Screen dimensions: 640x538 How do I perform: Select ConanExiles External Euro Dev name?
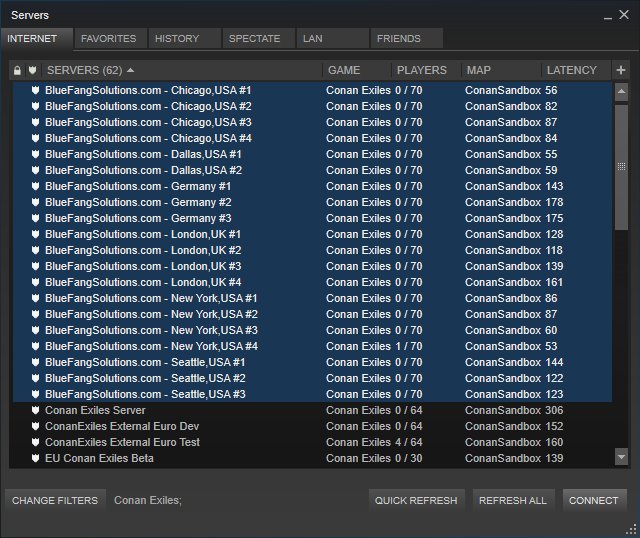122,426
